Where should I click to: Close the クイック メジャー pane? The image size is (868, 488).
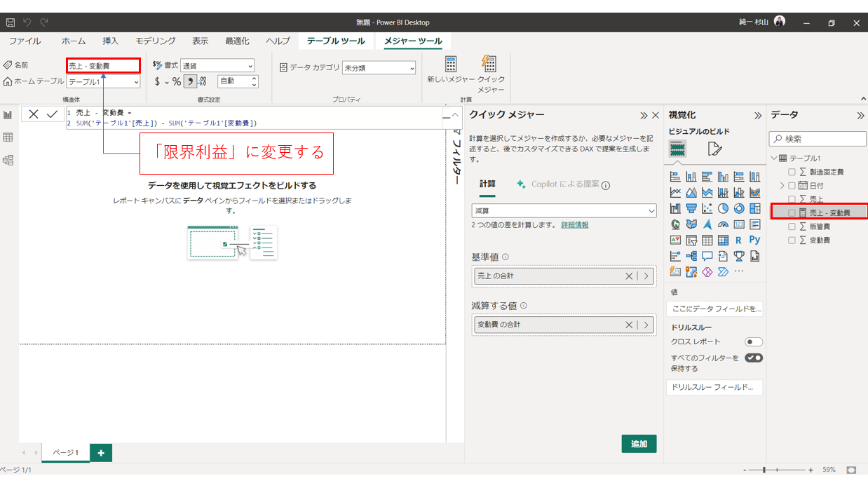tap(656, 116)
